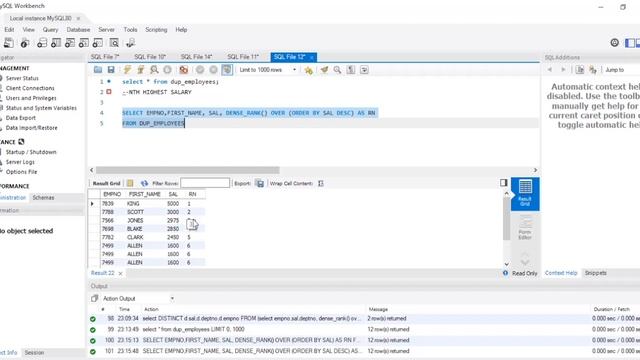Open the Query menu
Viewport: 640px width, 360px height.
pos(51,30)
